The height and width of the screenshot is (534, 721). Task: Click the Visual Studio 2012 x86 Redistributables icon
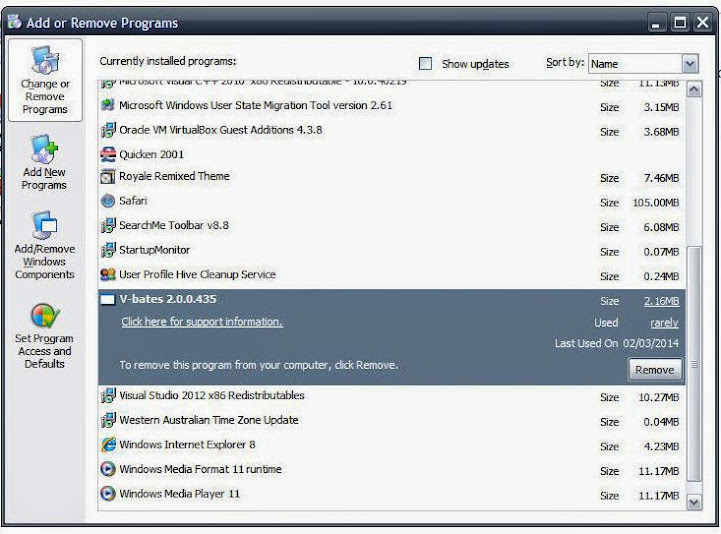108,396
